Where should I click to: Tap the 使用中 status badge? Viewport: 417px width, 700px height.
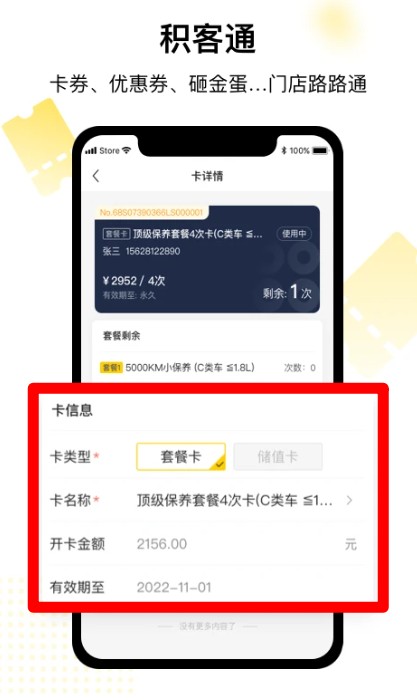click(294, 233)
